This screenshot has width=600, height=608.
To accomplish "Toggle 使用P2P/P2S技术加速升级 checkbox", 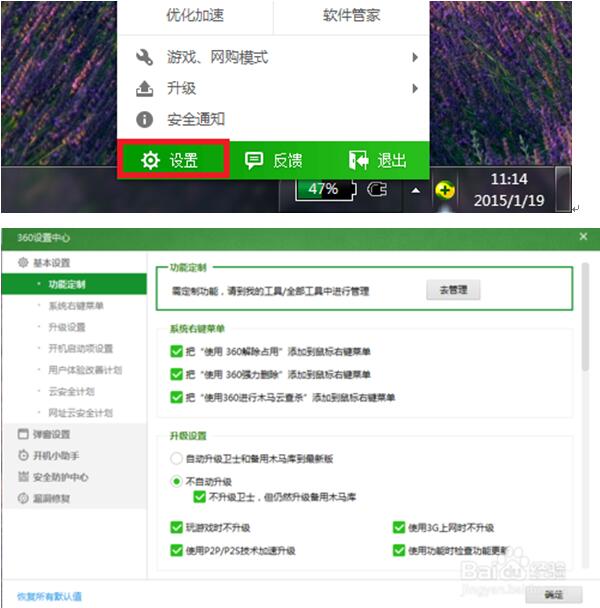I will [x=176, y=550].
